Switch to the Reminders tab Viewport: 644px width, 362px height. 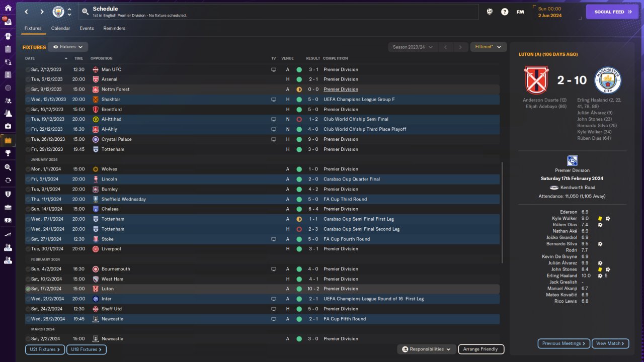tap(114, 28)
